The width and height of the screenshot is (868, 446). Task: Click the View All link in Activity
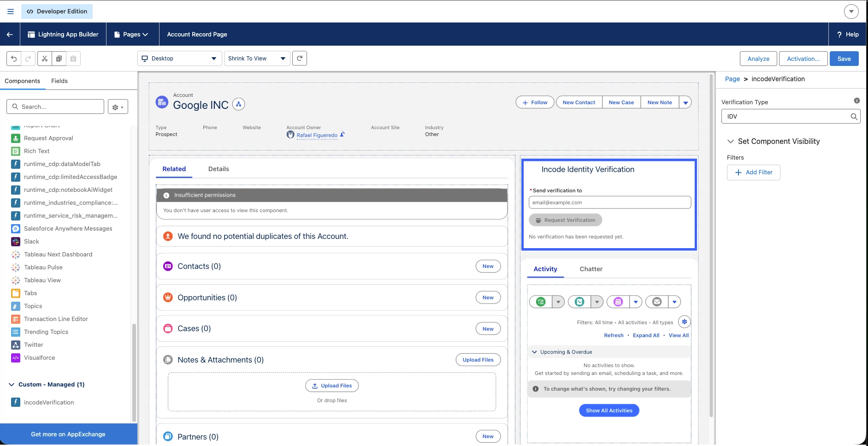coord(679,335)
